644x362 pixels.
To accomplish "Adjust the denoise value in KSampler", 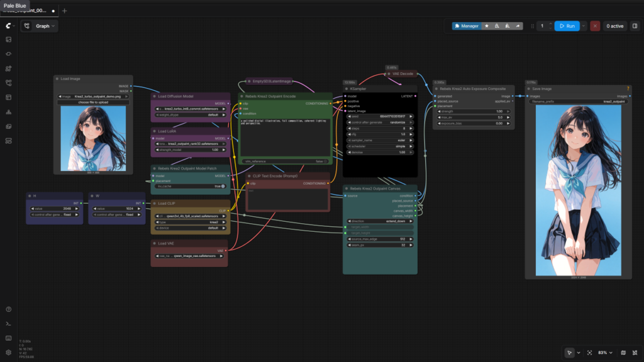I will [x=379, y=152].
